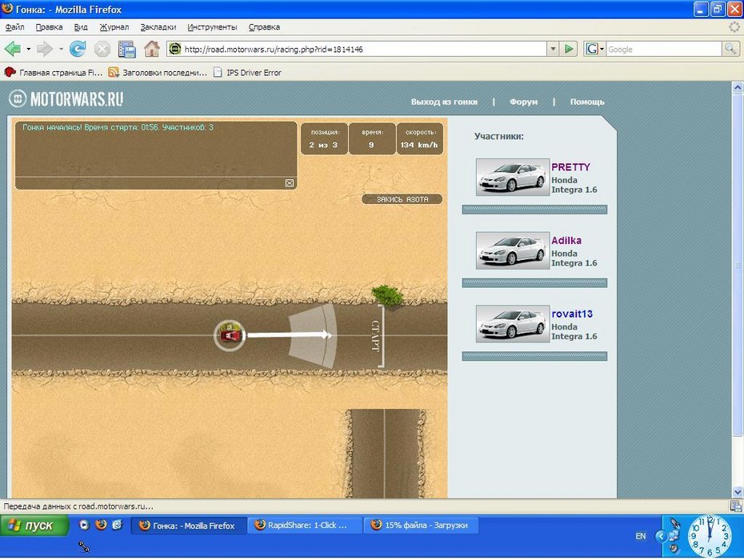Click the Motorwars.ru logo
Image resolution: width=744 pixels, height=560 pixels.
(x=66, y=99)
